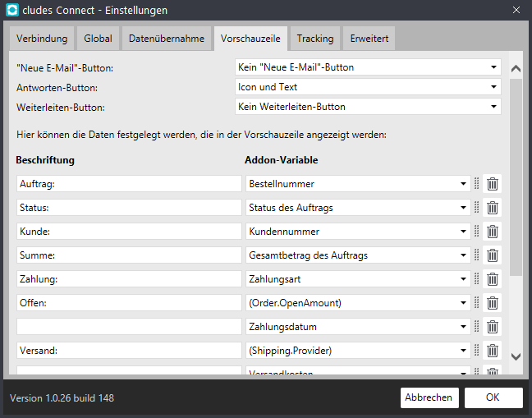Open the Tracking tab

[315, 39]
